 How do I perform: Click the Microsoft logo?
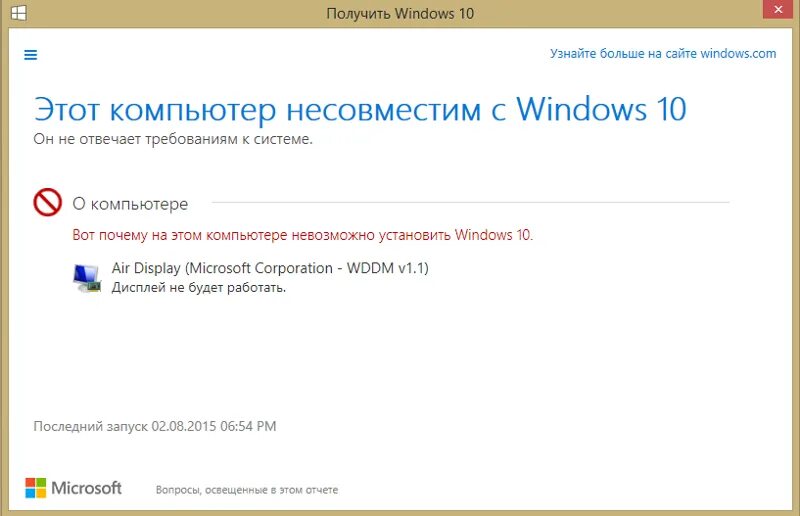point(73,488)
